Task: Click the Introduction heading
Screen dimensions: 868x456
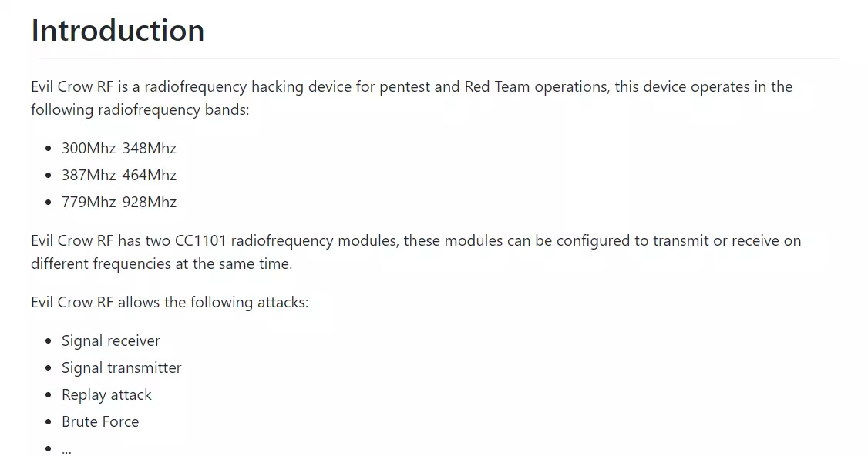Action: coord(118,31)
